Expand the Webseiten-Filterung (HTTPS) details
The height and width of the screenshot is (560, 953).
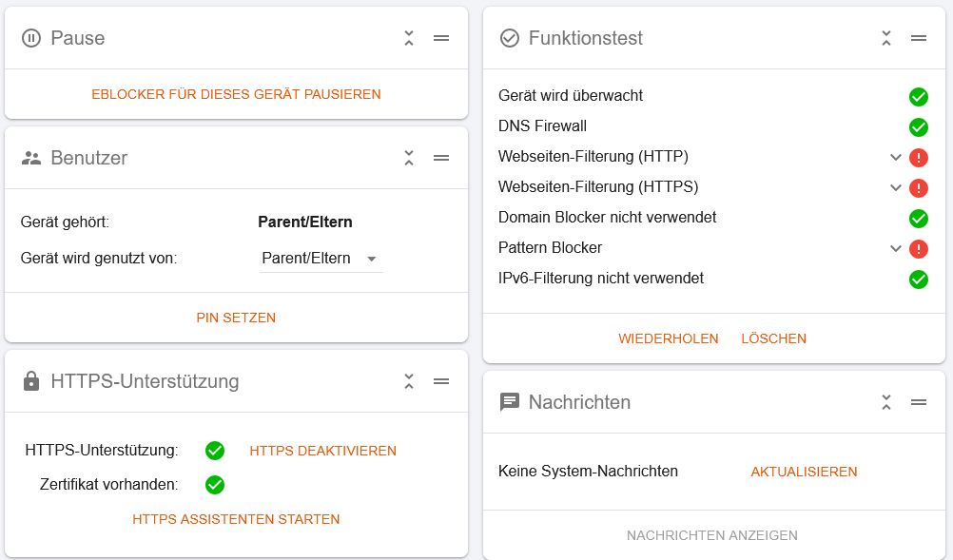(x=895, y=187)
